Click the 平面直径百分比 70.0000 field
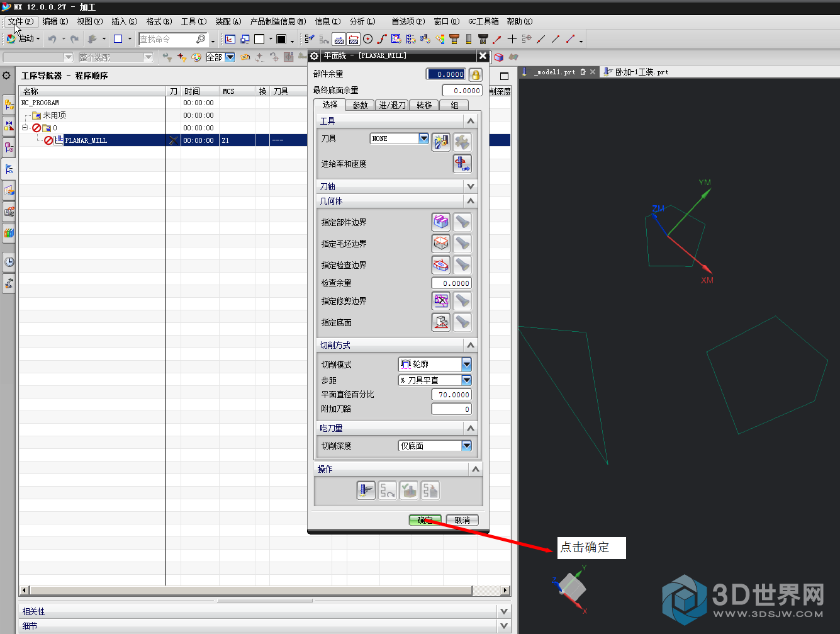Viewport: 840px width, 634px height. [x=452, y=395]
